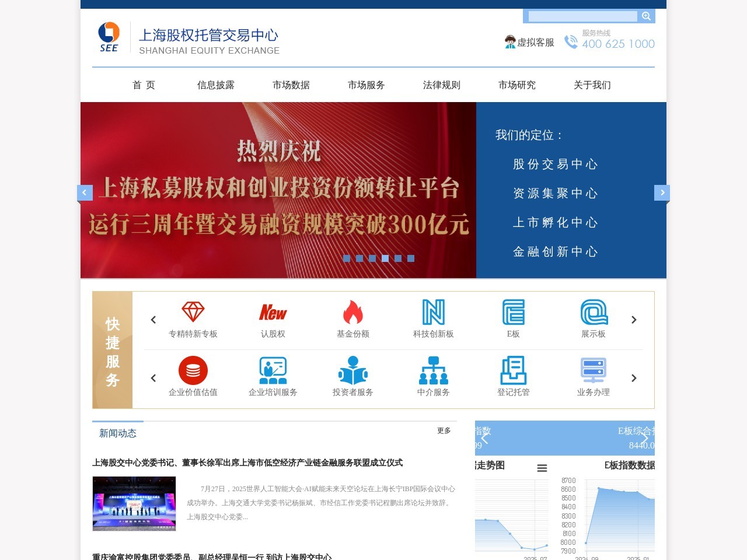Click 上市孵化中心 text
This screenshot has width=747, height=560.
point(556,222)
